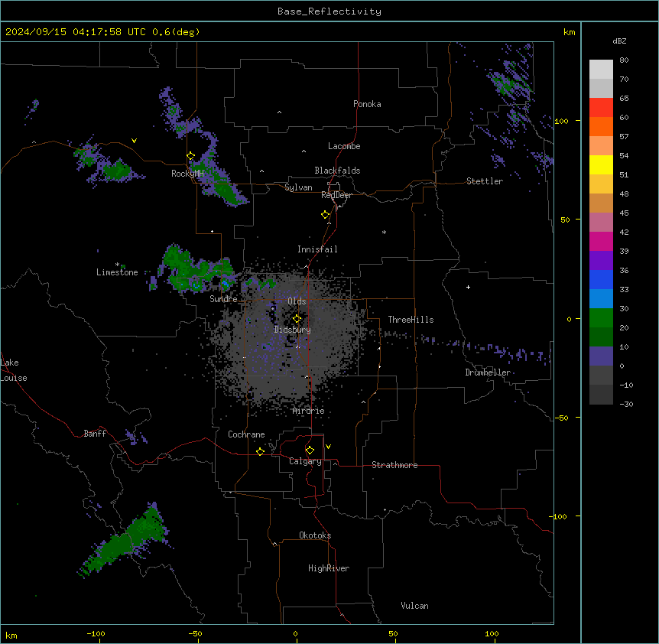
Task: Click the yellow marker below Cochrane
Action: coord(260,451)
